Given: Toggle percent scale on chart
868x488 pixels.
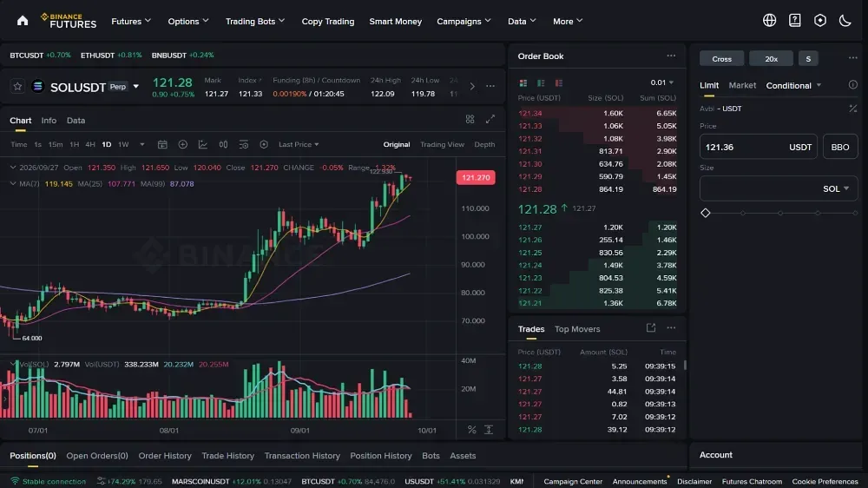Looking at the screenshot, I should coord(471,430).
